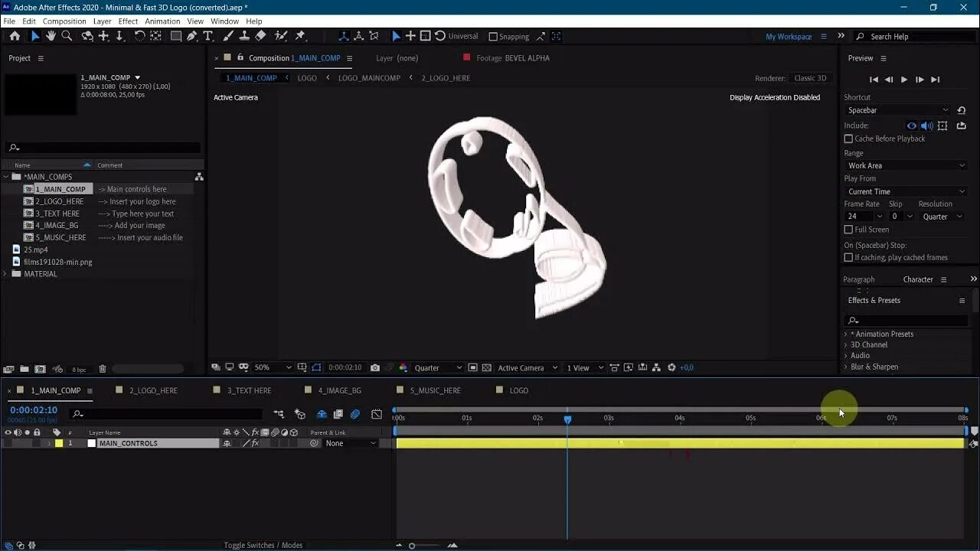
Task: Open the Effect menu
Action: pos(127,21)
